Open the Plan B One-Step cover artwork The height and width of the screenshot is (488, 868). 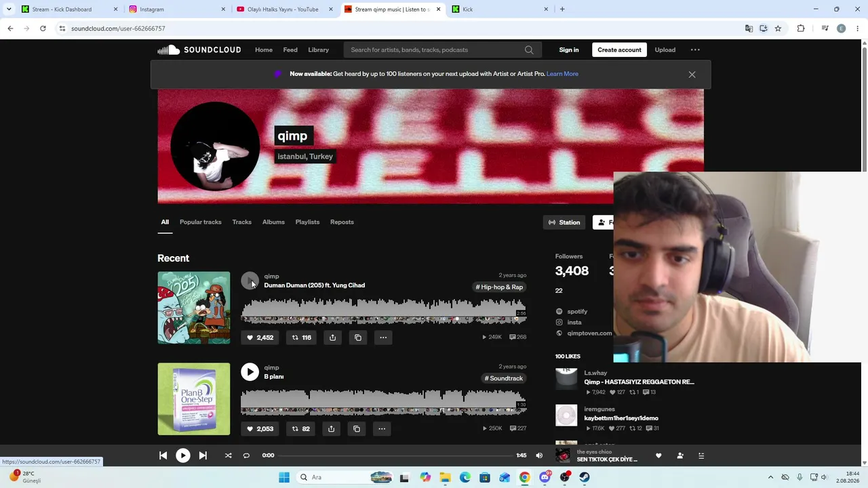[x=194, y=399]
